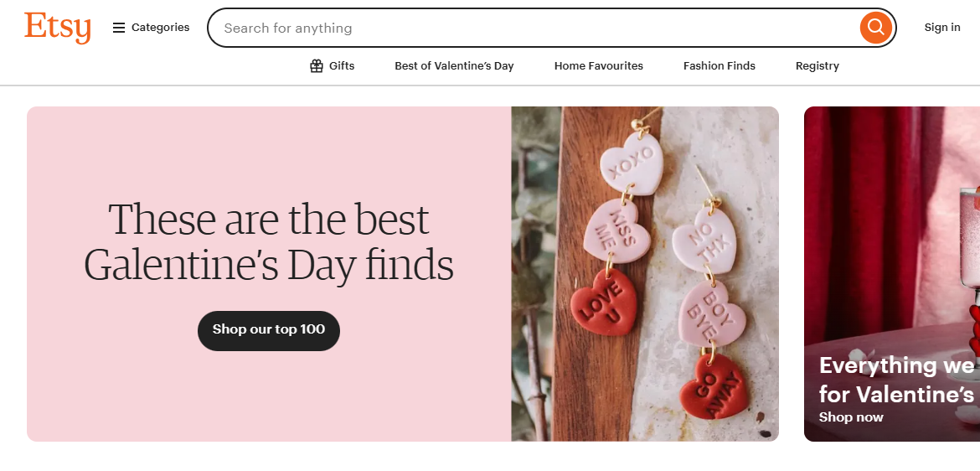Select Home Favourites in navigation
Image resolution: width=980 pixels, height=471 pixels.
point(599,66)
